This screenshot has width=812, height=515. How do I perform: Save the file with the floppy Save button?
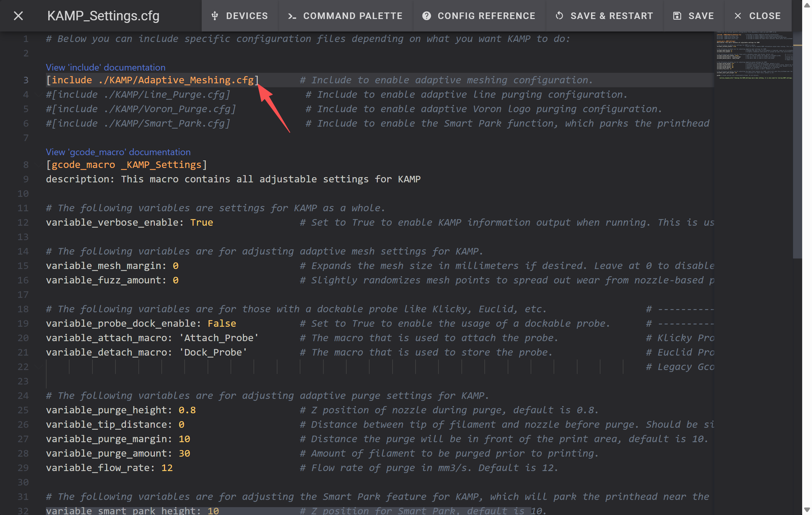tap(693, 16)
